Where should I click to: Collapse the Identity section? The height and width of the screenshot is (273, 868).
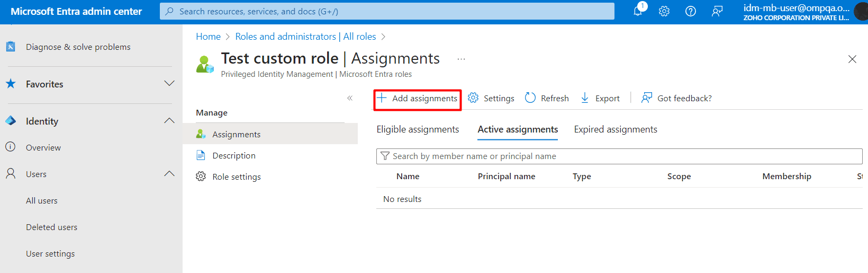169,121
